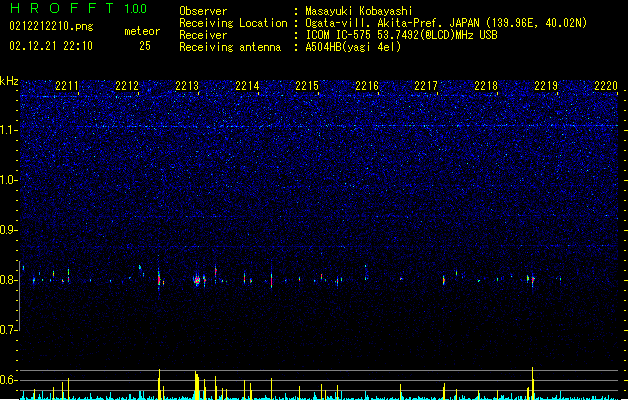Viewport: 629px width, 400px height.
Task: Click the HROFFT program title text
Action: [62, 8]
